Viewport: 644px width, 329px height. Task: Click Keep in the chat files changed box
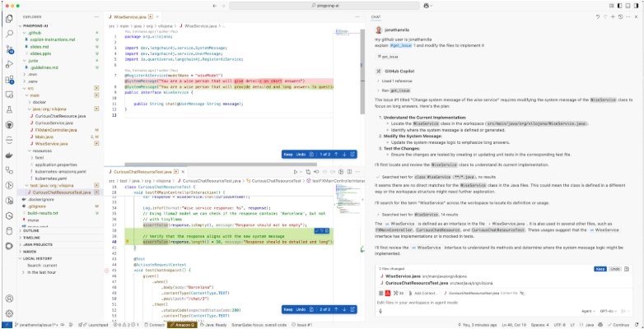[600, 269]
